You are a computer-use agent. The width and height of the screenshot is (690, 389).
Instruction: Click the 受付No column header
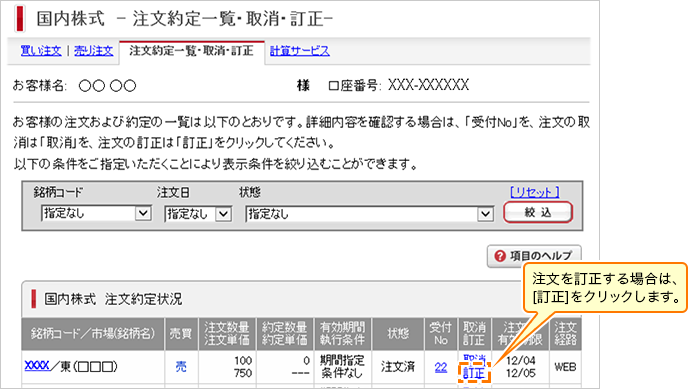click(x=441, y=334)
